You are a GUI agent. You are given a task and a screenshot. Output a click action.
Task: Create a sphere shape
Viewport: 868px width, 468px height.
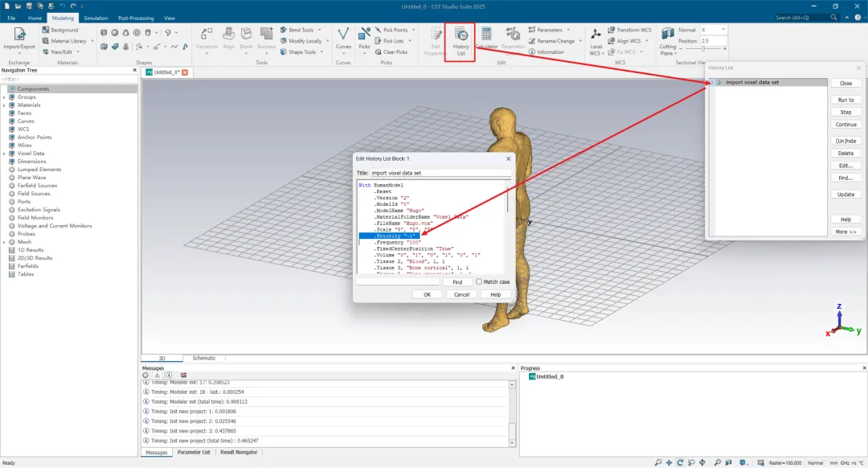[x=115, y=33]
